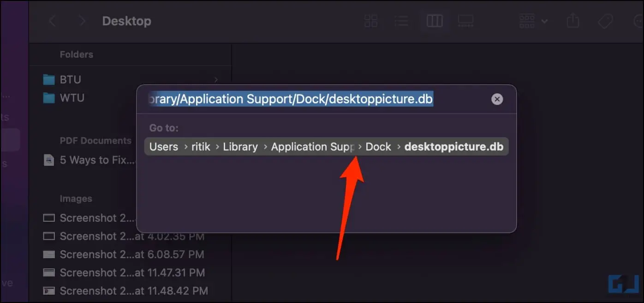This screenshot has width=644, height=303.
Task: Switch to gallery view
Action: tap(465, 21)
